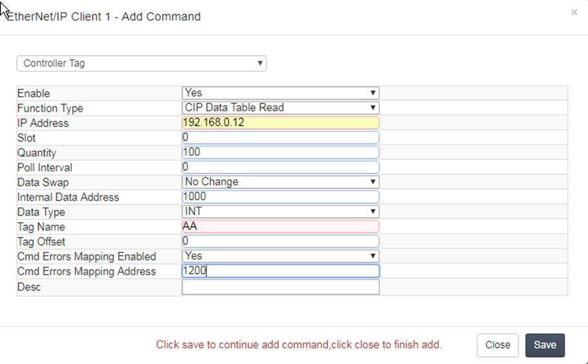Image resolution: width=588 pixels, height=364 pixels.
Task: Close the Add Command dialog with X
Action: coord(574,13)
